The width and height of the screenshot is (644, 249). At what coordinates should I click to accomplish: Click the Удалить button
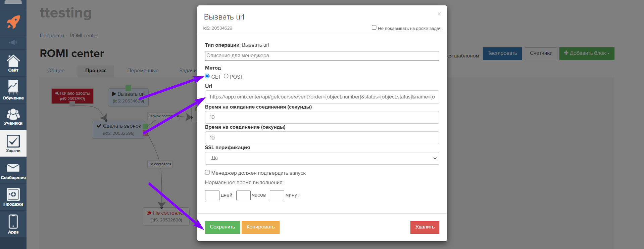coord(425,227)
